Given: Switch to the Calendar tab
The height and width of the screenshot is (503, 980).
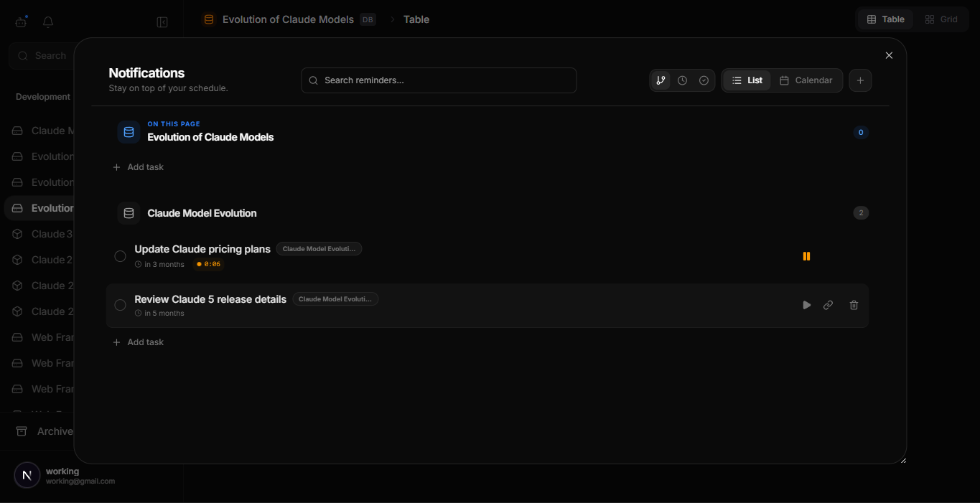Looking at the screenshot, I should [x=807, y=80].
